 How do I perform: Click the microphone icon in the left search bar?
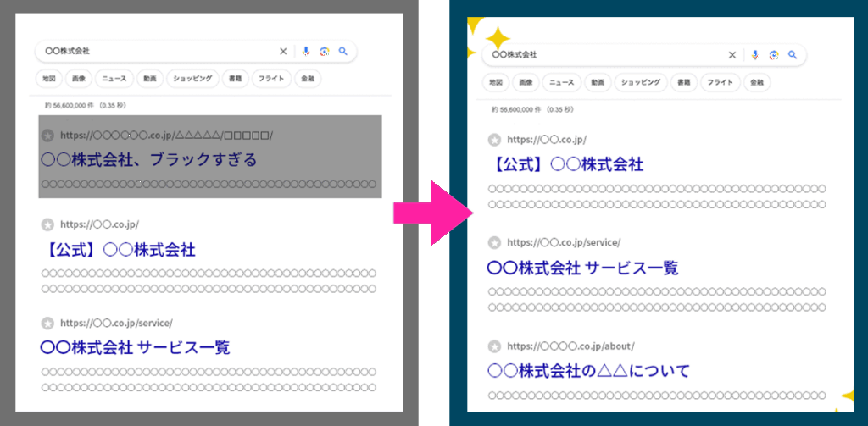[x=305, y=51]
